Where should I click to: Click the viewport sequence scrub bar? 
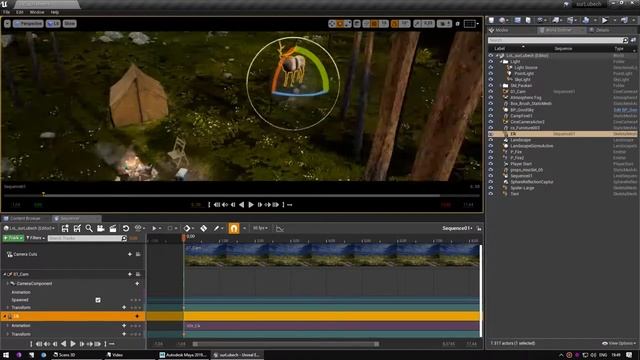pos(242,196)
